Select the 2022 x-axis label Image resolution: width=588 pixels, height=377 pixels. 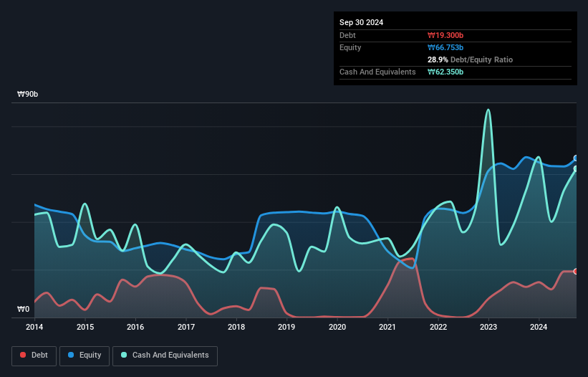(x=438, y=327)
